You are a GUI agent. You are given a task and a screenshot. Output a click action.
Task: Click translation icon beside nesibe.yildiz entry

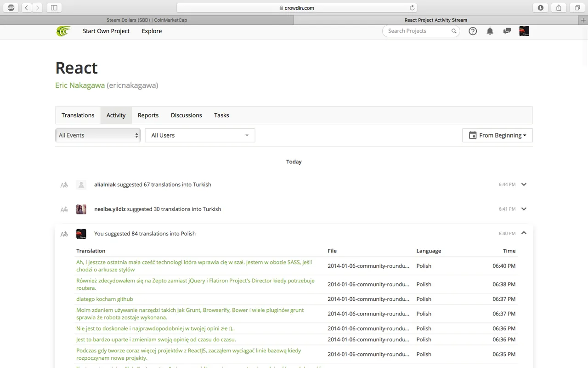click(x=64, y=209)
